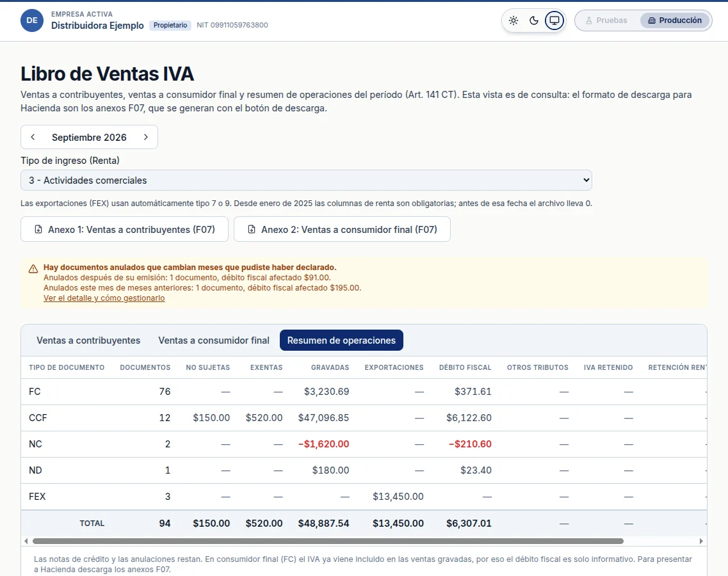Go to previous month arrow
This screenshot has height=576, width=728.
(33, 137)
